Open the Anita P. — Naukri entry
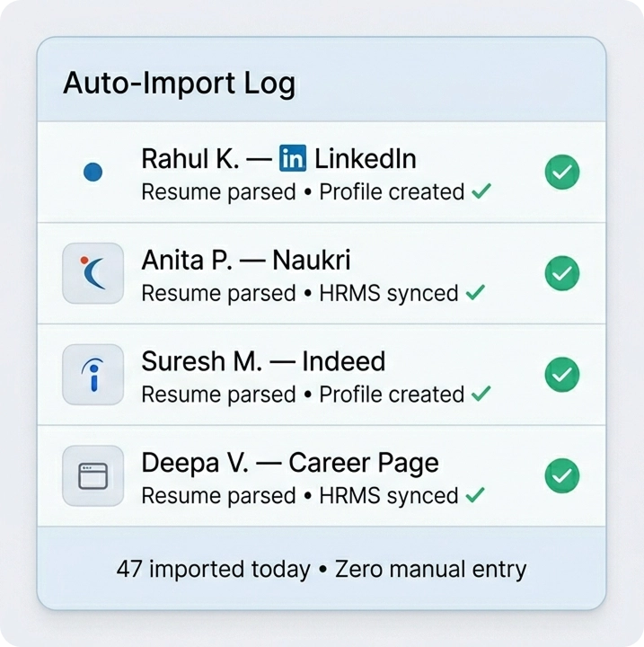644x647 pixels. click(245, 261)
